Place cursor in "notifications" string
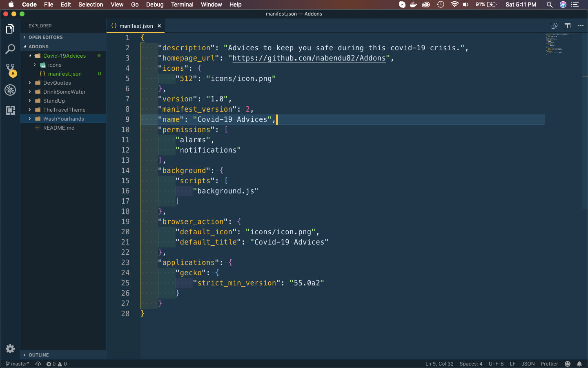The height and width of the screenshot is (368, 588). (208, 150)
